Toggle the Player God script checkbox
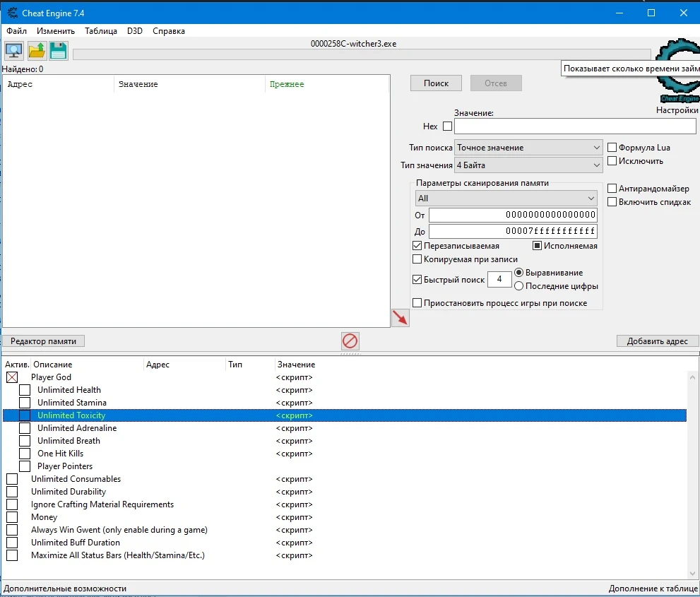 [x=12, y=377]
